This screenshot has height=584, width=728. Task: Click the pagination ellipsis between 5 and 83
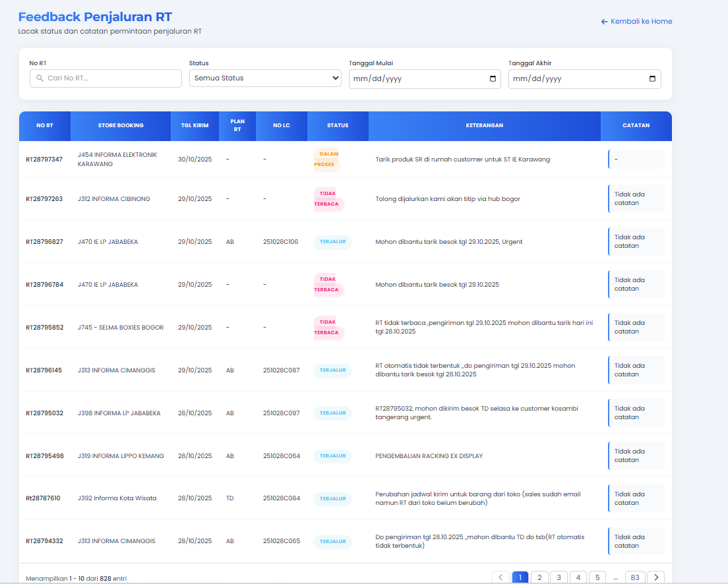pos(615,577)
